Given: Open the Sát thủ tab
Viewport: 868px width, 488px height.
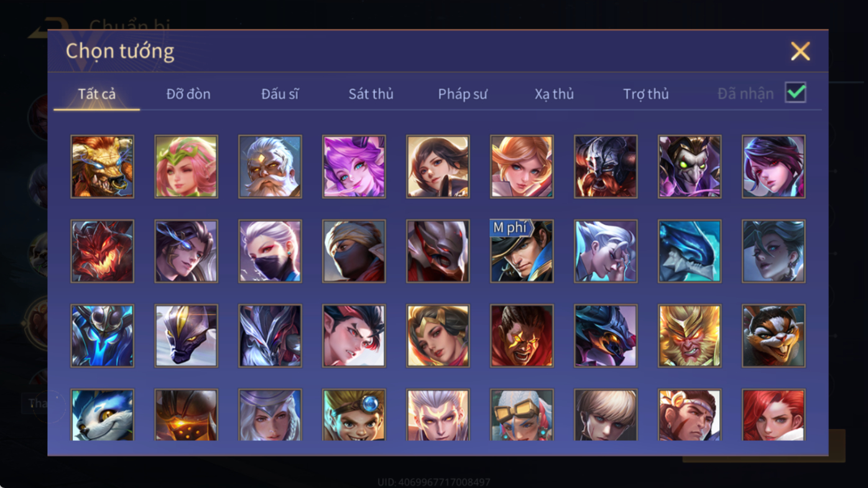Looking at the screenshot, I should click(x=371, y=94).
